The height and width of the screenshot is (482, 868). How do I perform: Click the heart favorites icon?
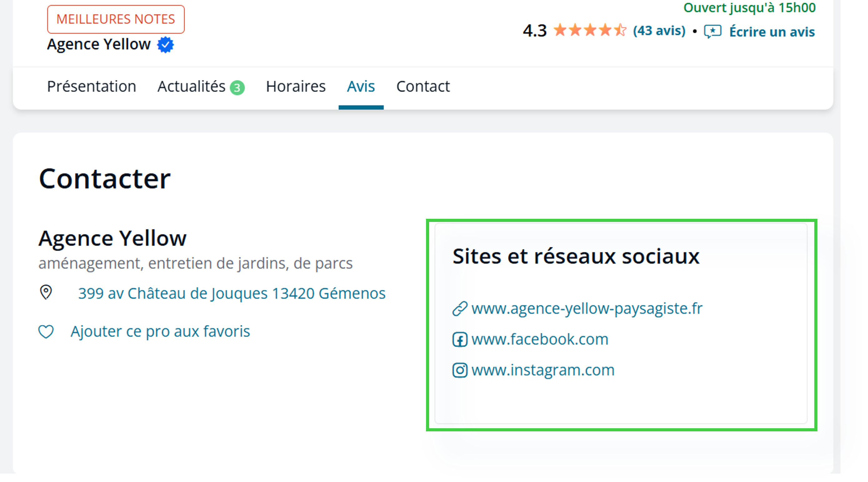click(46, 332)
